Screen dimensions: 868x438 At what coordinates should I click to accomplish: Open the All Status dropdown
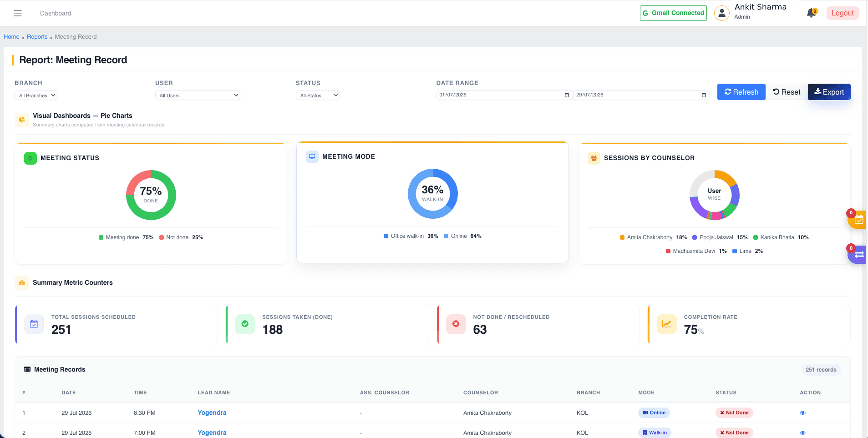(318, 96)
